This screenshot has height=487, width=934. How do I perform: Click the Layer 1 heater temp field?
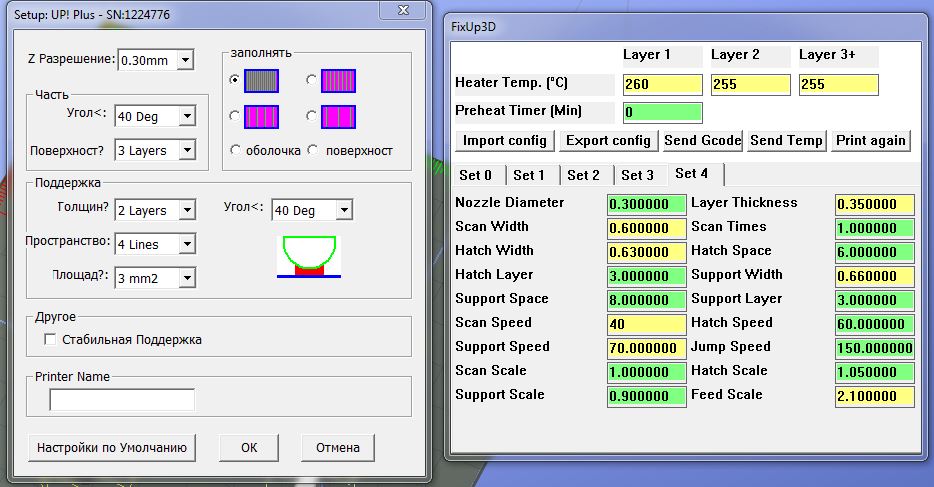663,85
